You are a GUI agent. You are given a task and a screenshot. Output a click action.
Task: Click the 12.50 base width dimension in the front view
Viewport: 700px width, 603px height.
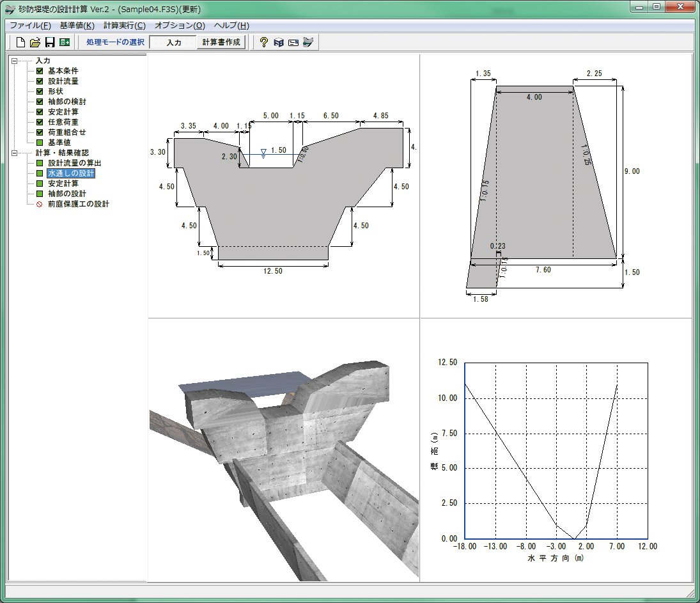pos(273,271)
